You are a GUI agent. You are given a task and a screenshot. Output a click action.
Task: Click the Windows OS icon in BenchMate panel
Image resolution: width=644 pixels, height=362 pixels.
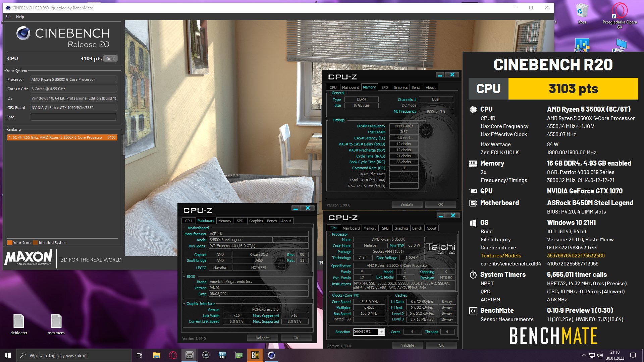tap(473, 223)
